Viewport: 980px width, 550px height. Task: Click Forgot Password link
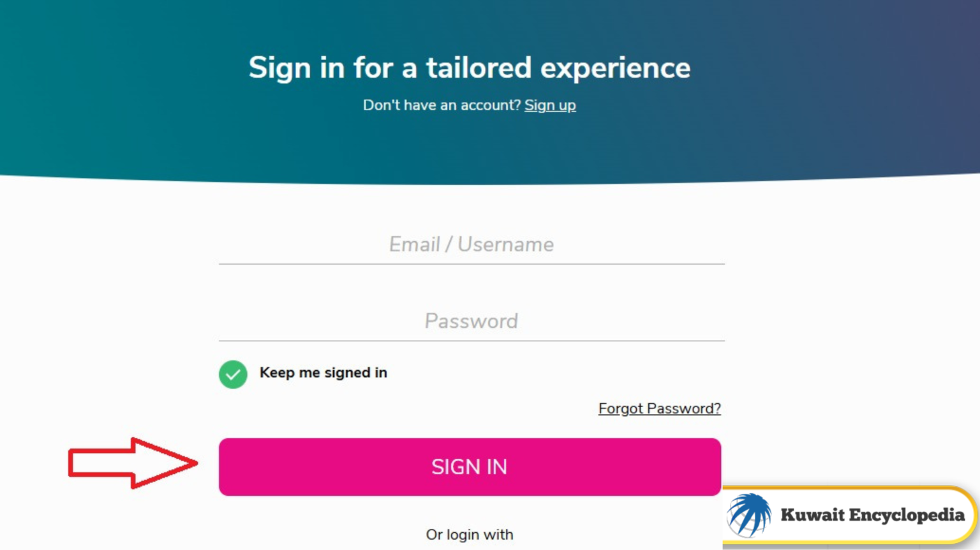coord(659,408)
